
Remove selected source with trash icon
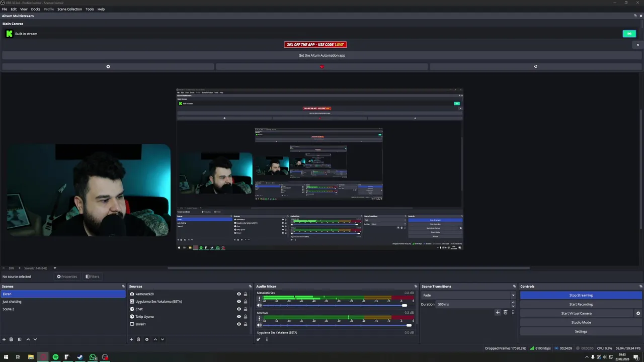138,339
